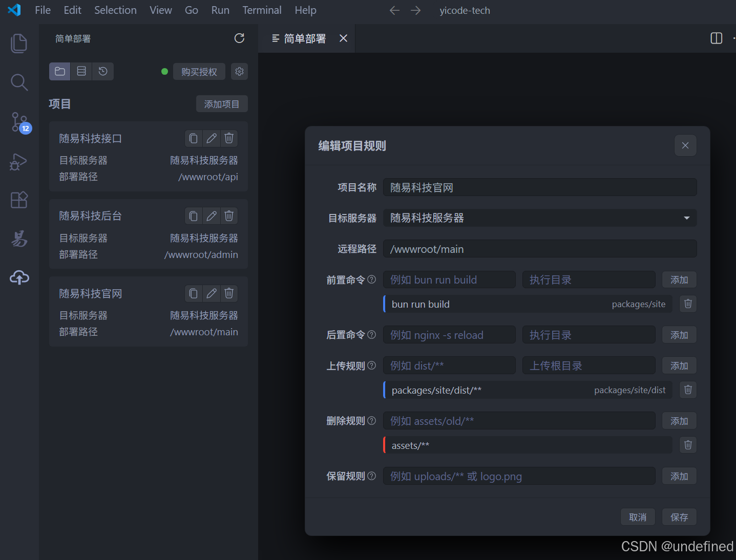Focus the 后置命令 执行目录 input
736x560 pixels.
tap(589, 335)
